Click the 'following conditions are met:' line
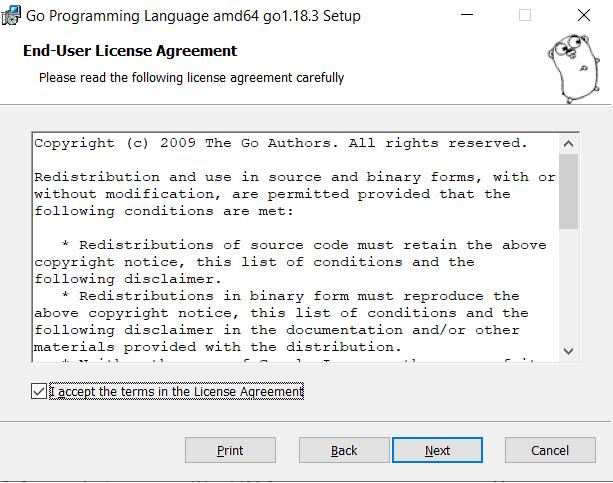 pyautogui.click(x=164, y=211)
